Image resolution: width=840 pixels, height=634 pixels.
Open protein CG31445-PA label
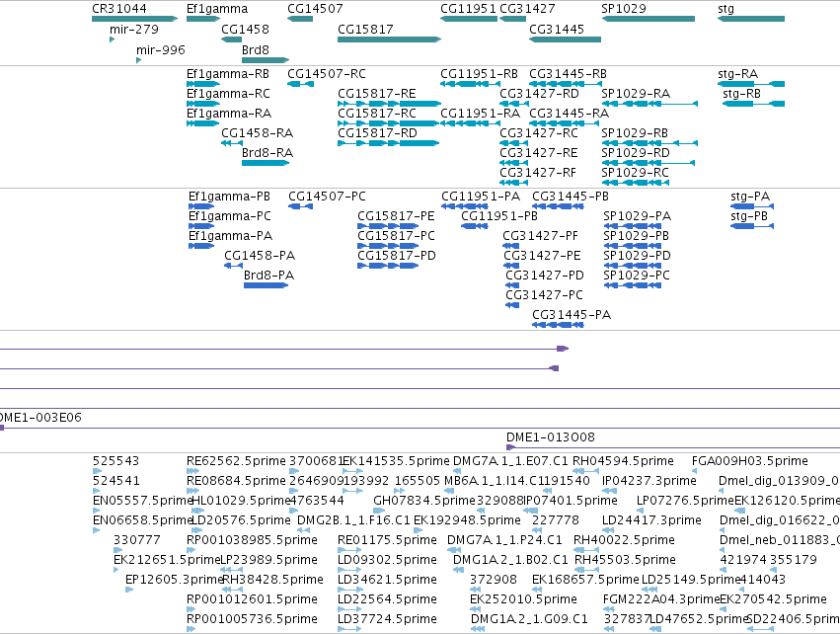tap(572, 314)
